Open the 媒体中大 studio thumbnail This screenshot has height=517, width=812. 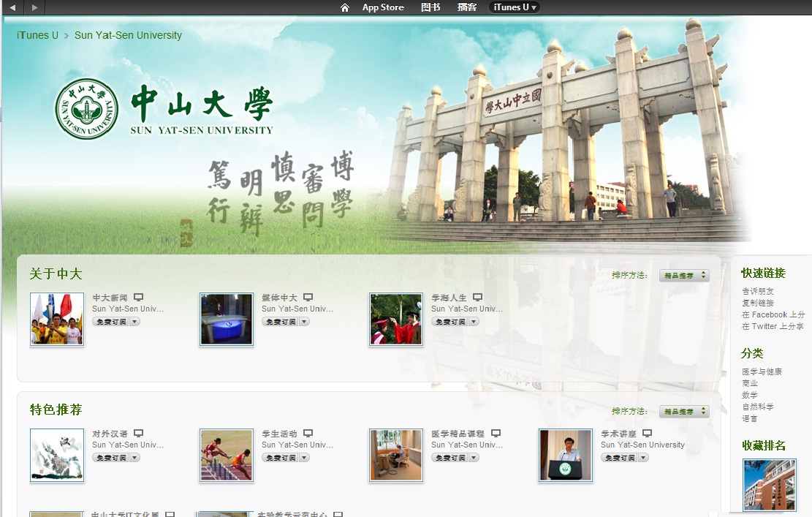tap(227, 319)
